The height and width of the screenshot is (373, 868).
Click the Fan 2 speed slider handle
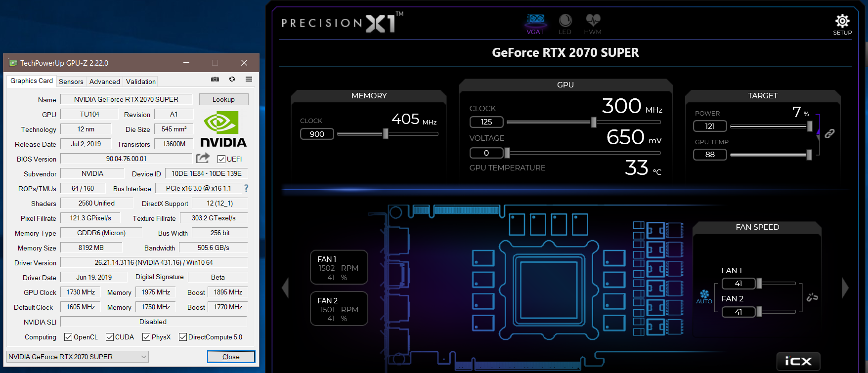coord(759,311)
